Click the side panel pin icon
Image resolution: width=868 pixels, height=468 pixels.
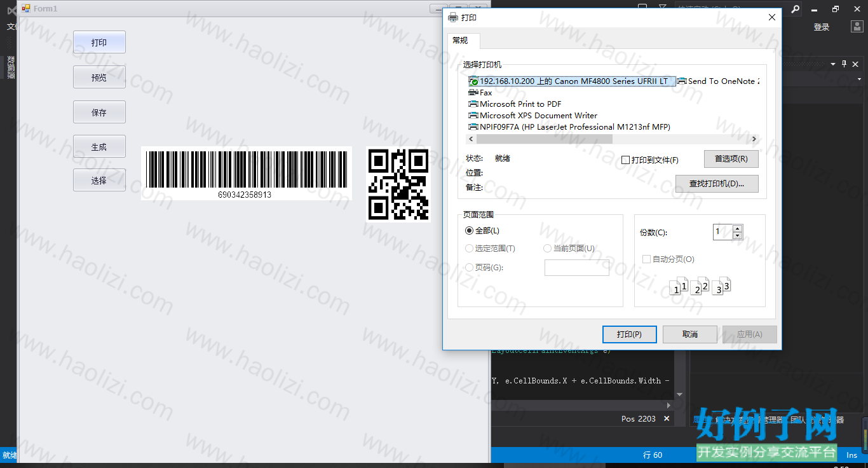coord(844,64)
